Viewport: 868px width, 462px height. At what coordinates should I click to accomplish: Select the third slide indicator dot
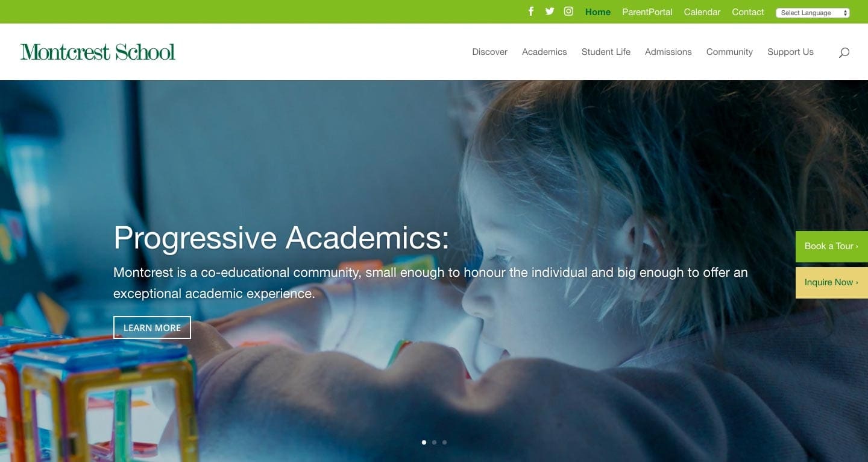(x=444, y=442)
